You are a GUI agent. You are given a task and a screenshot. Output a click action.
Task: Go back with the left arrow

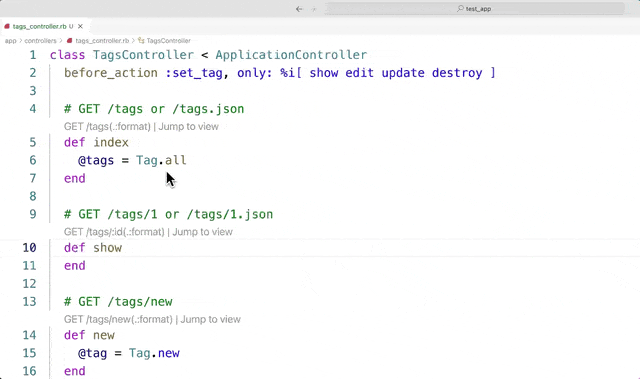[x=299, y=9]
